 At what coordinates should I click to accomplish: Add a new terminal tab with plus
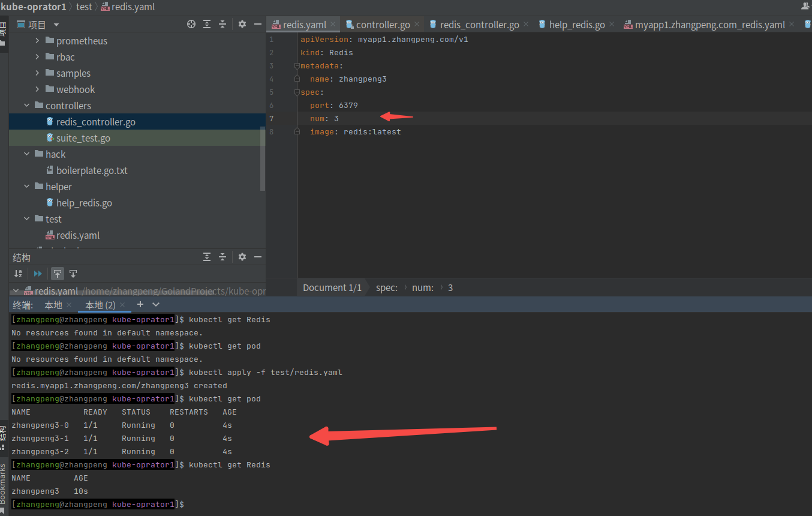click(x=140, y=305)
